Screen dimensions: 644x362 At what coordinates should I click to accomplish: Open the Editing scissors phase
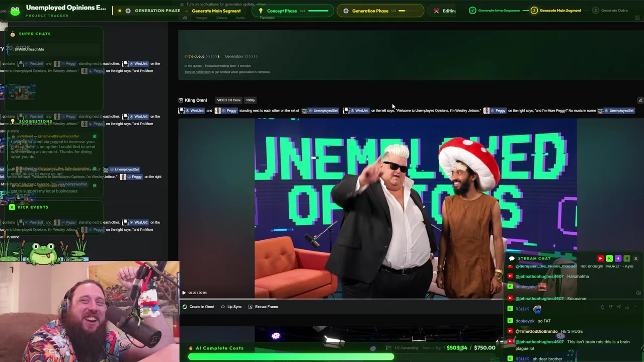(436, 11)
